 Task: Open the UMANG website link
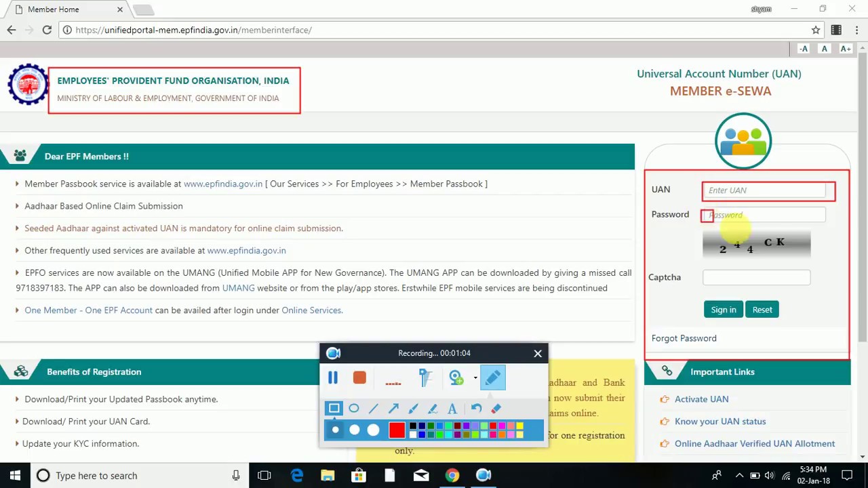(x=238, y=288)
